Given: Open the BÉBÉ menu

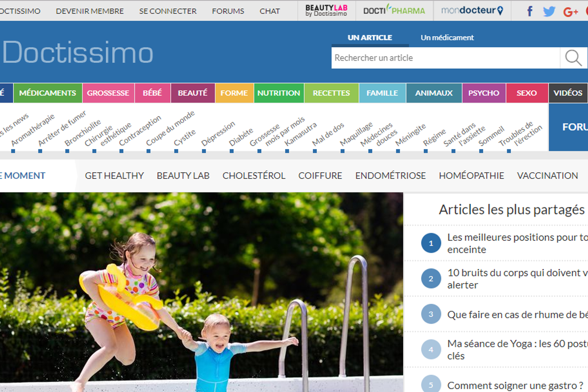Looking at the screenshot, I should 152,93.
